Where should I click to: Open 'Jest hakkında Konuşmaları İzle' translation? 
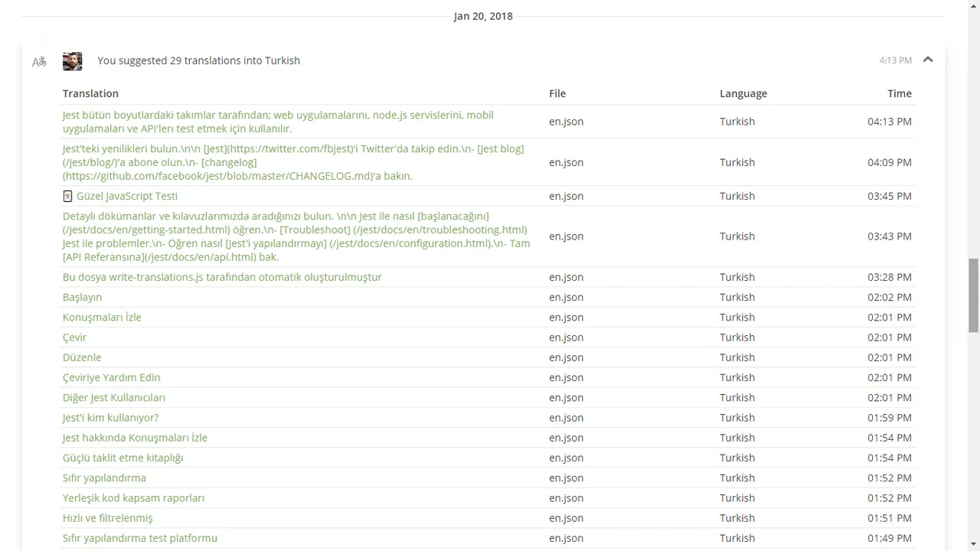click(135, 438)
